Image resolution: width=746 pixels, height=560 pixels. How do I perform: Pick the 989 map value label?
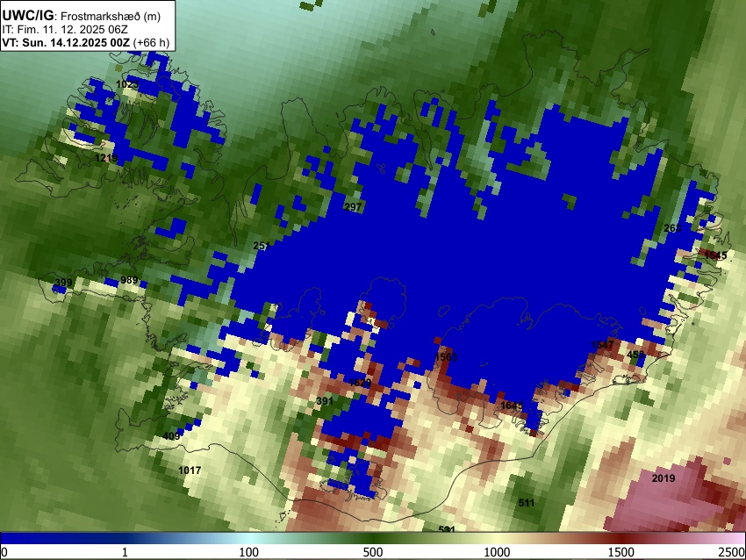point(129,280)
